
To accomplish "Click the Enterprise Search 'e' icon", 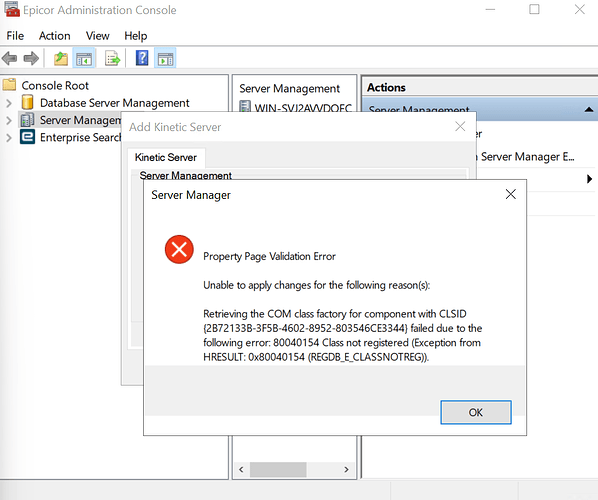I will pos(27,137).
